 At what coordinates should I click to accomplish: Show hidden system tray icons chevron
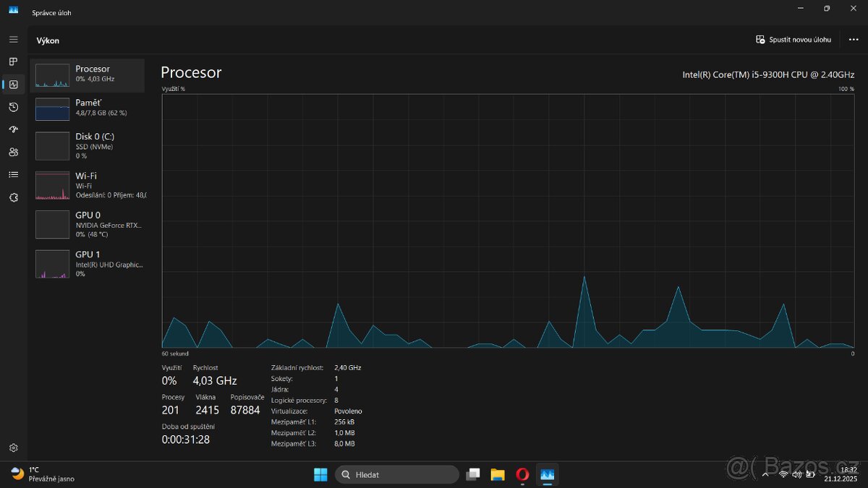(765, 474)
